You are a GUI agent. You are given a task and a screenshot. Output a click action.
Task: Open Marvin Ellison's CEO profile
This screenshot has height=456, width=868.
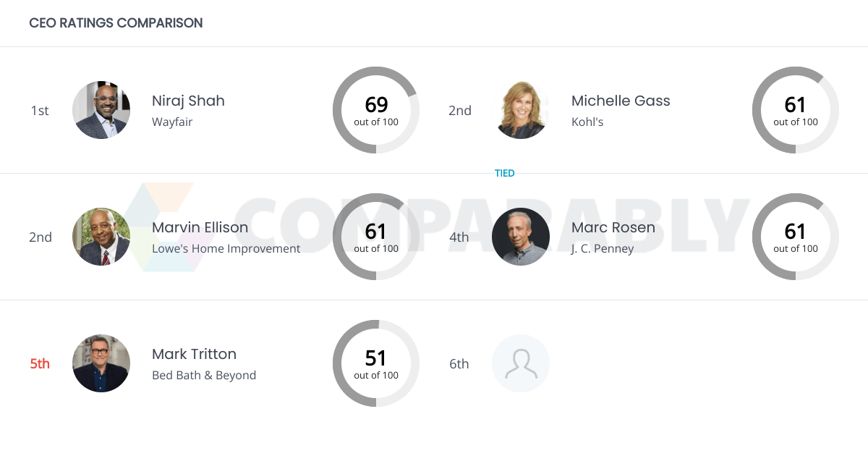click(x=200, y=227)
